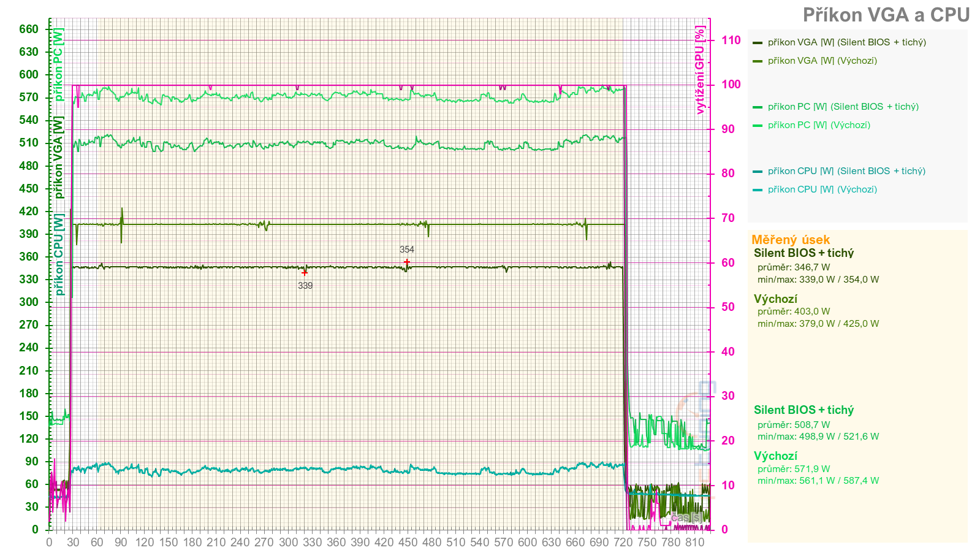Click the 'Měřený úsek' heading

[x=791, y=240]
